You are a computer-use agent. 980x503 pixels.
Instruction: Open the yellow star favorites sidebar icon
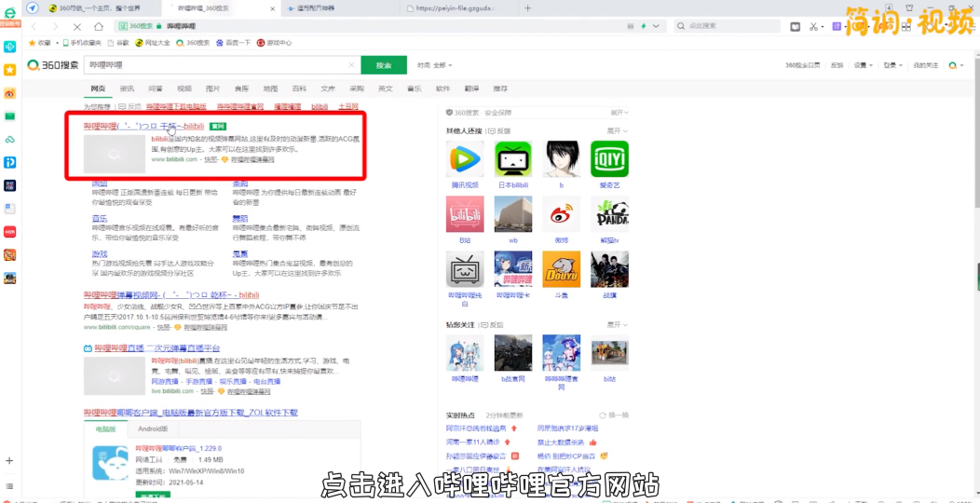[9, 70]
